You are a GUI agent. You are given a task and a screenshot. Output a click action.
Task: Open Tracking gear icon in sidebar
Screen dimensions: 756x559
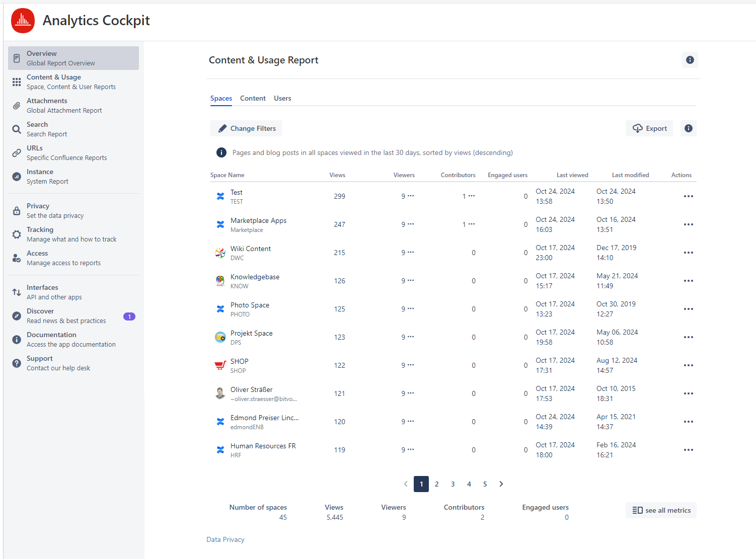17,234
